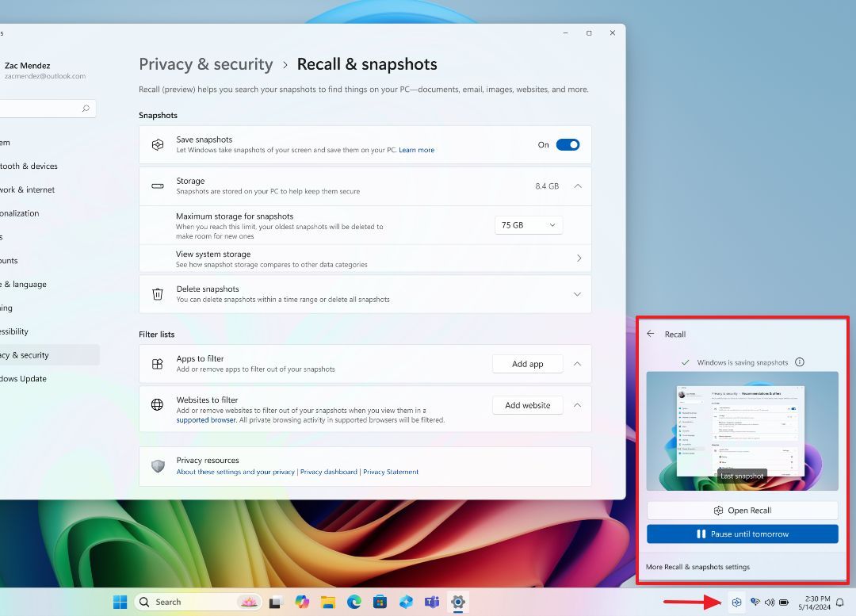Click Privacy & security in the breadcrumb
This screenshot has height=616, width=856.
click(205, 64)
